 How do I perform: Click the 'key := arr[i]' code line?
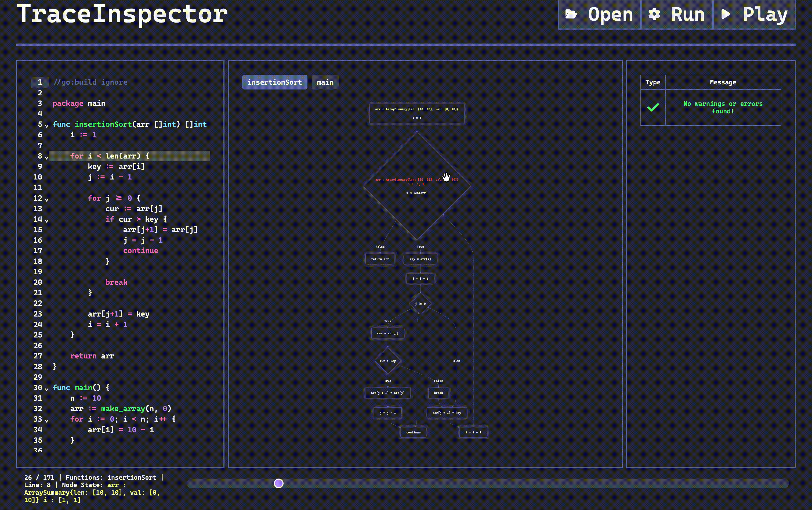(116, 166)
